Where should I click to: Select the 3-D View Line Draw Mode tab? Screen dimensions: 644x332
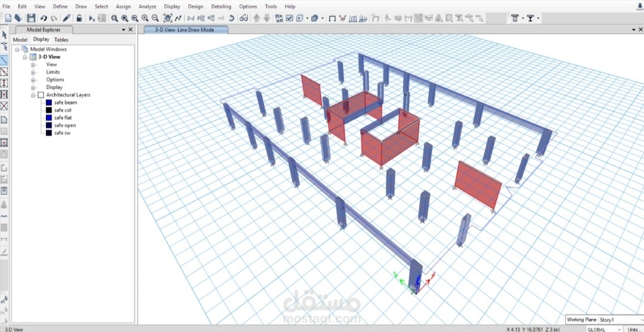tap(184, 30)
